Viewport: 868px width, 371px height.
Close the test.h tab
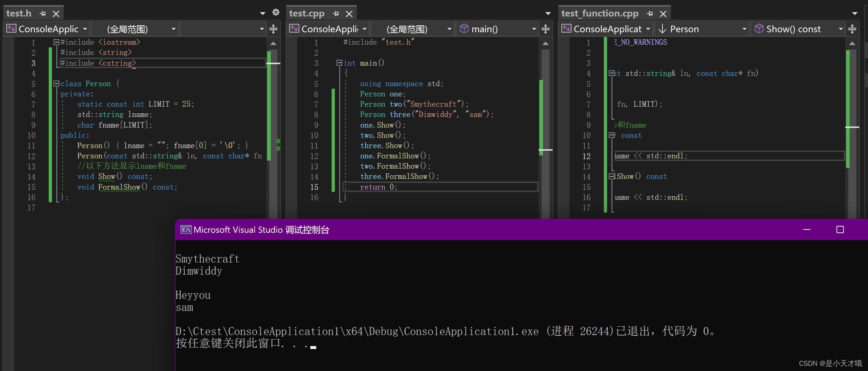coord(56,13)
